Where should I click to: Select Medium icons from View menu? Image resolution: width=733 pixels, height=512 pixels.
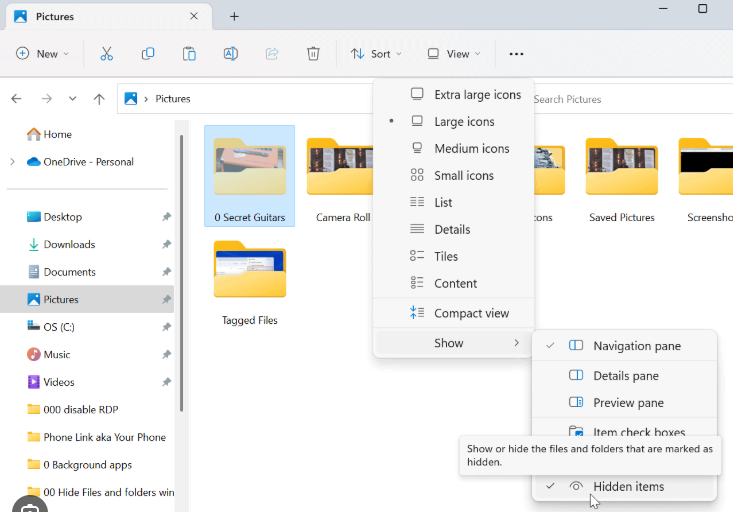tap(471, 149)
